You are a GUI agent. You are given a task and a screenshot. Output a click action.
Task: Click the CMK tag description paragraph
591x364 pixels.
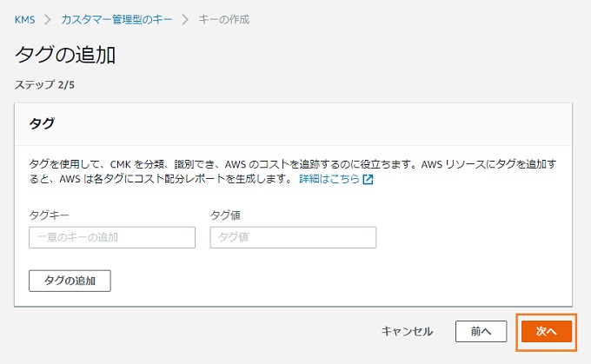click(293, 171)
